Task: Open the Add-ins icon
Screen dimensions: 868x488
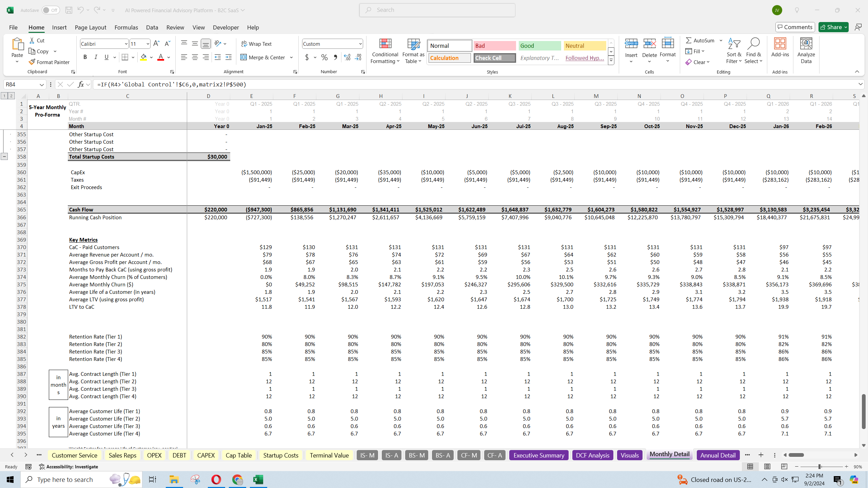Action: [780, 44]
